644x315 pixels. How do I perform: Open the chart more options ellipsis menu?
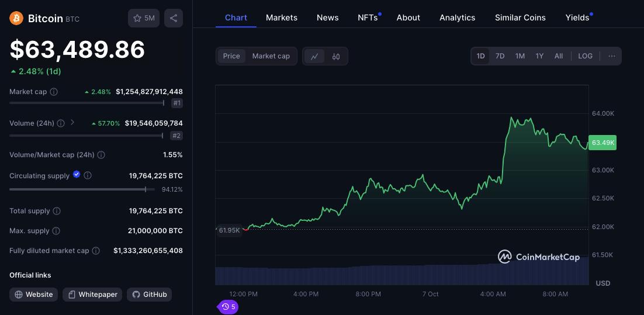(611, 56)
